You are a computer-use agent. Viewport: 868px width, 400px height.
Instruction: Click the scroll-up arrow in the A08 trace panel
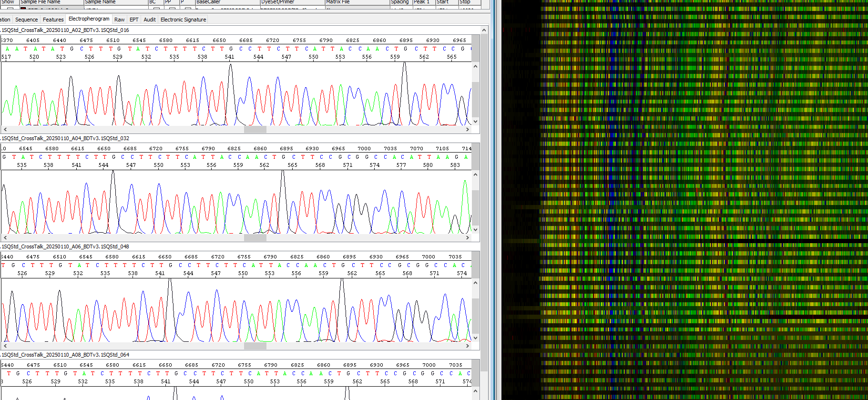(x=475, y=391)
